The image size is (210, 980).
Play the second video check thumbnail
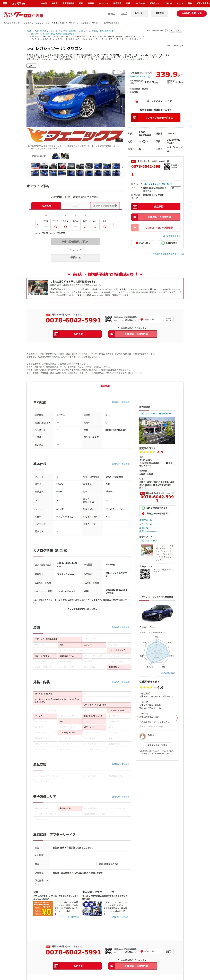pos(65,156)
